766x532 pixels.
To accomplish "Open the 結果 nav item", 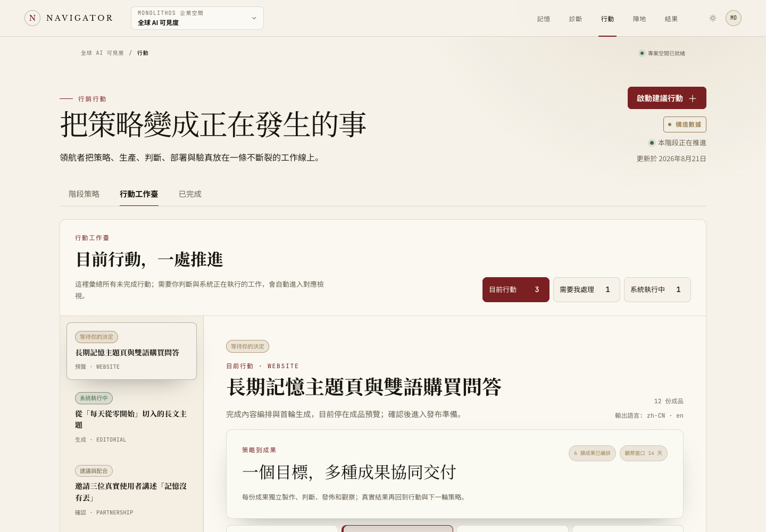I will (671, 19).
